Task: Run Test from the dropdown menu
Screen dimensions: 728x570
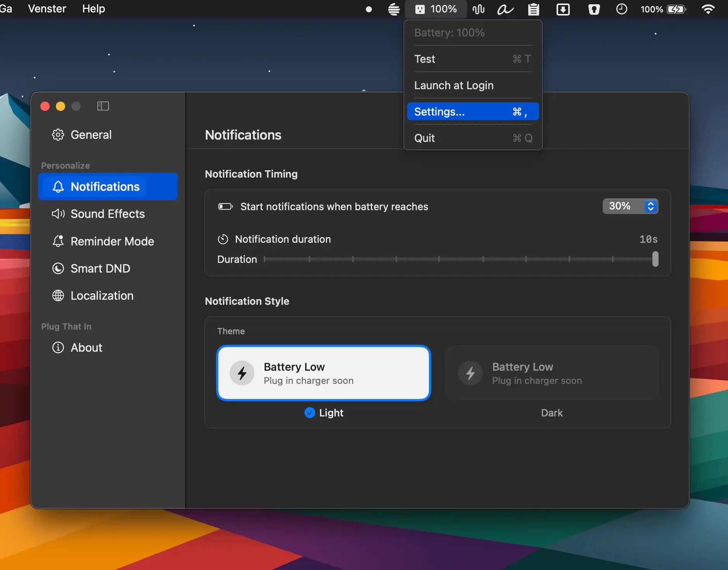Action: pos(473,59)
